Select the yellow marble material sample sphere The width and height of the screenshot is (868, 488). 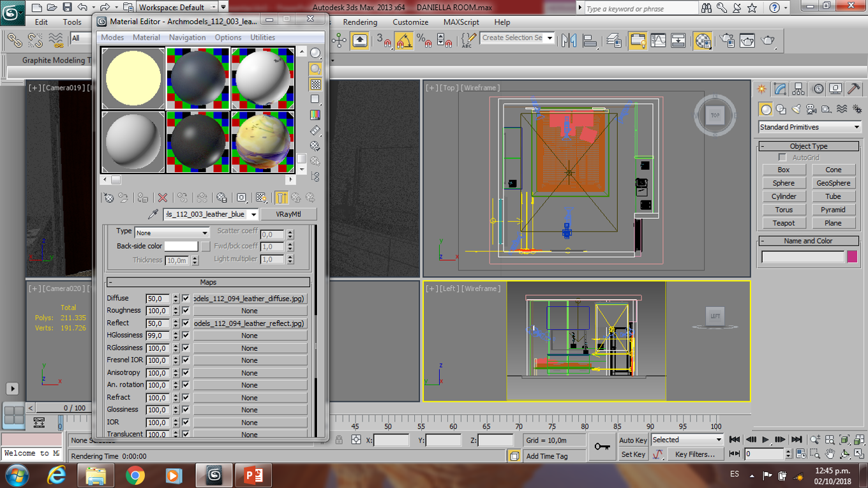click(262, 142)
